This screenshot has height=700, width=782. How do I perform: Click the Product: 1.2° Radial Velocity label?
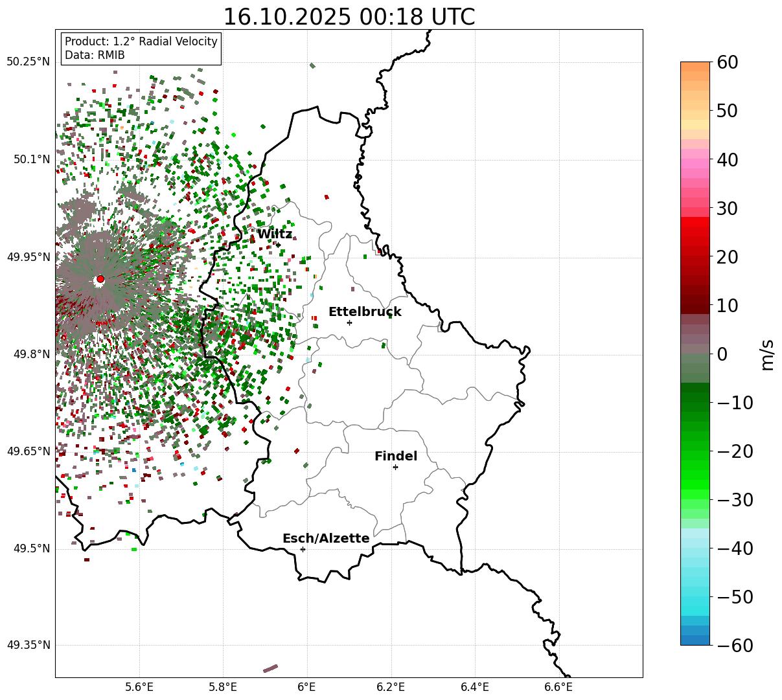141,41
